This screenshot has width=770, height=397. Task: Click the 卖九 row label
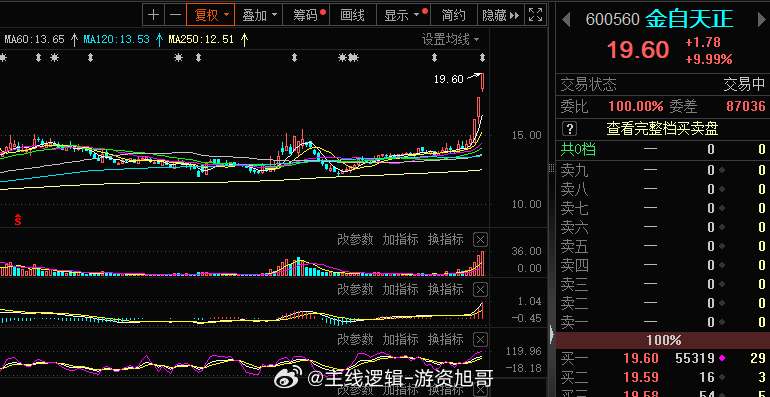pyautogui.click(x=575, y=170)
